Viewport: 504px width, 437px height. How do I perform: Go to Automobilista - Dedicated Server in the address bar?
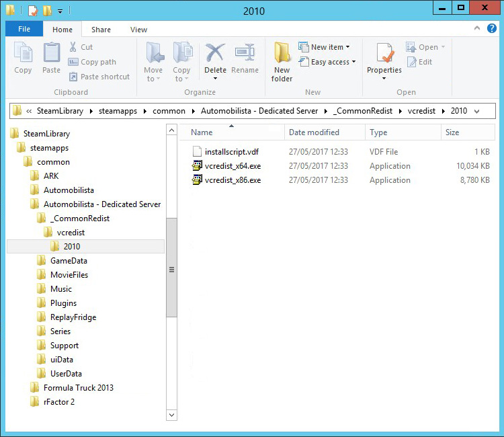pyautogui.click(x=259, y=111)
